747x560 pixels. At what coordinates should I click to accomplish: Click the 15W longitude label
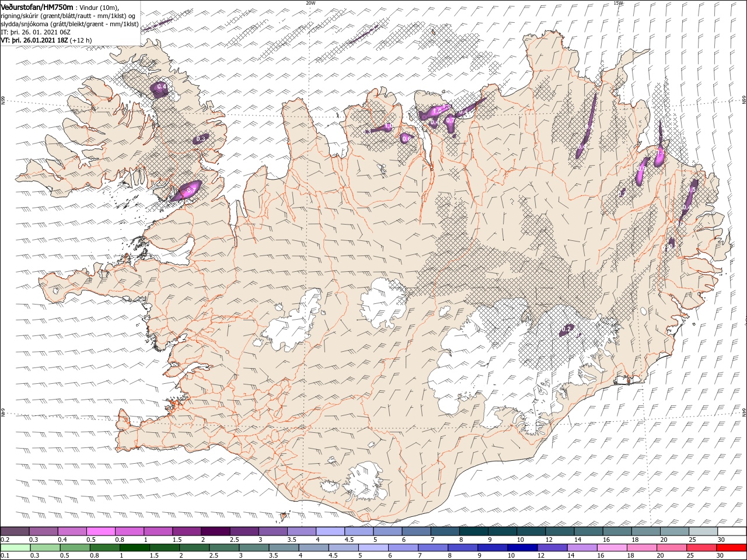pos(618,3)
